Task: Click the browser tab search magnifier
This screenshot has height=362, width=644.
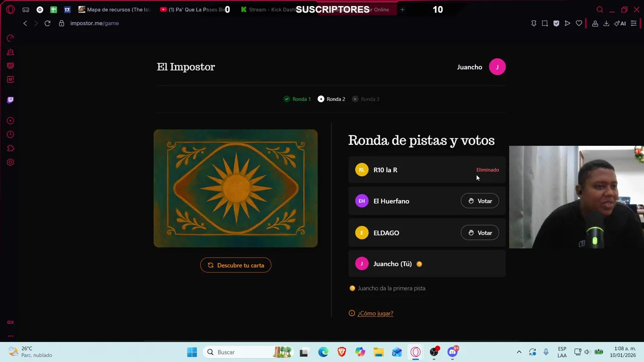Action: point(600,10)
